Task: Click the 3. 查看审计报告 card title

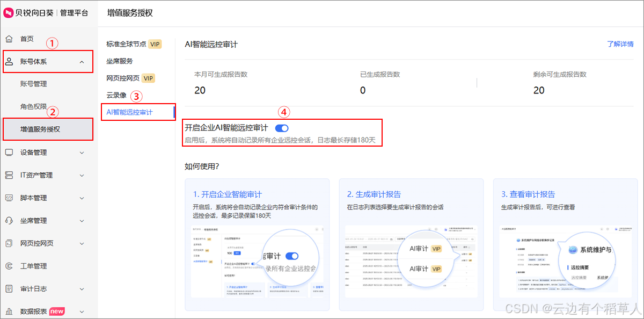Action: coord(528,194)
